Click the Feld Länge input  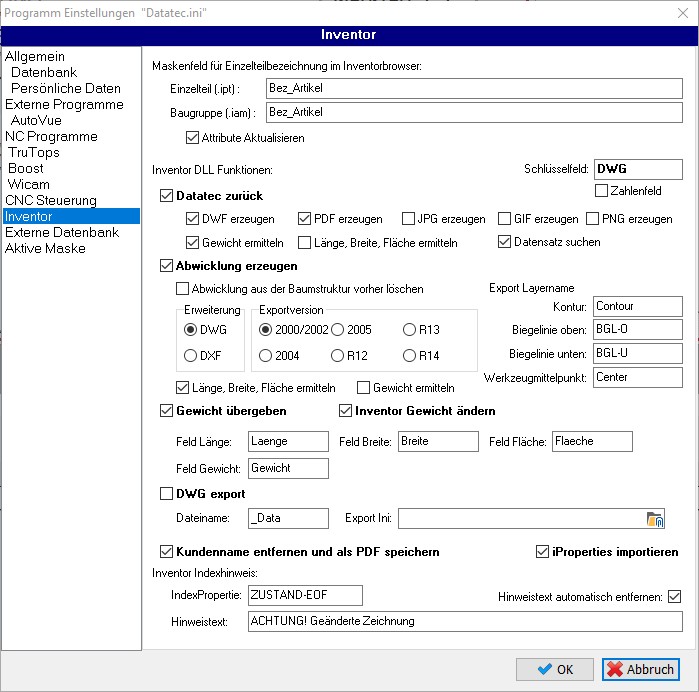click(288, 441)
